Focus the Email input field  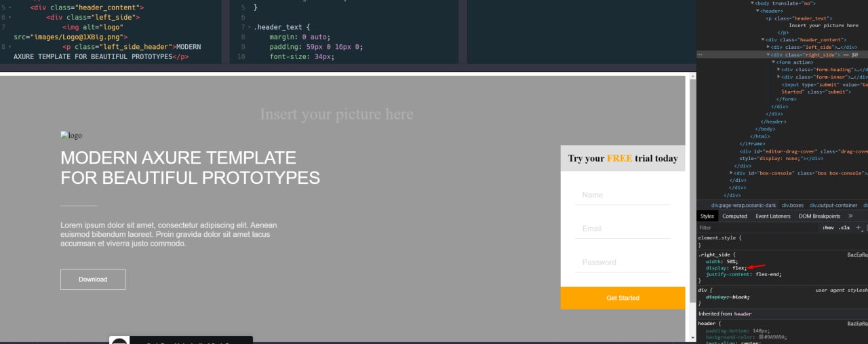pyautogui.click(x=623, y=229)
